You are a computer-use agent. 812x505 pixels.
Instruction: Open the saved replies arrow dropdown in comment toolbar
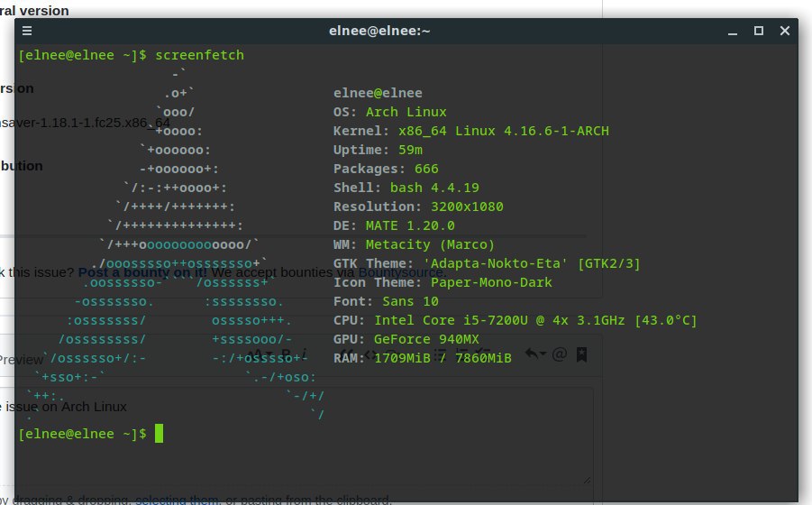[x=535, y=353]
